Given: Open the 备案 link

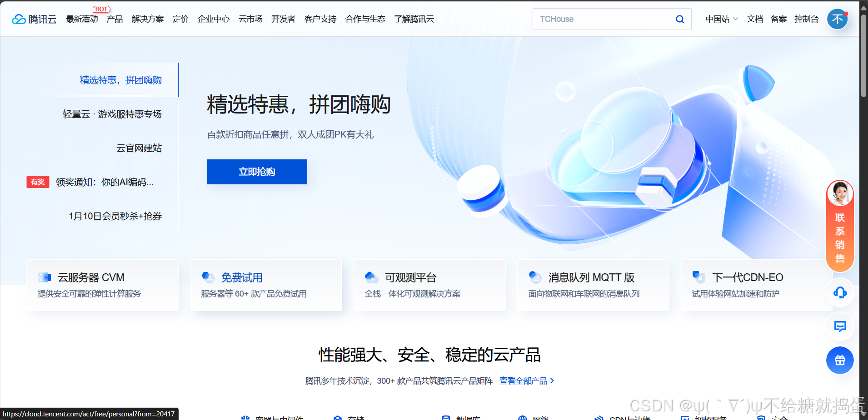Looking at the screenshot, I should pyautogui.click(x=779, y=19).
